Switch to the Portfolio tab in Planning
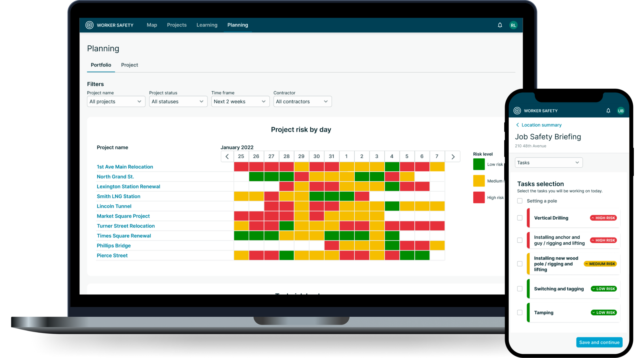 coord(101,65)
